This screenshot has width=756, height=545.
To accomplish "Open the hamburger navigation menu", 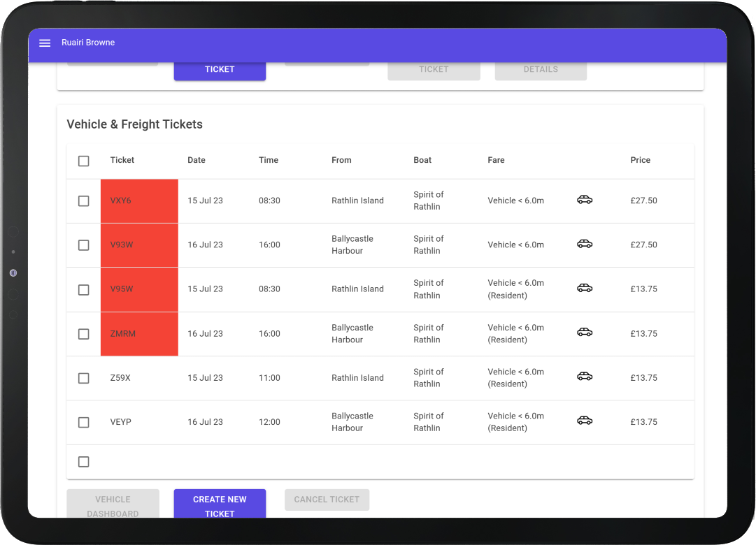I will (x=45, y=43).
